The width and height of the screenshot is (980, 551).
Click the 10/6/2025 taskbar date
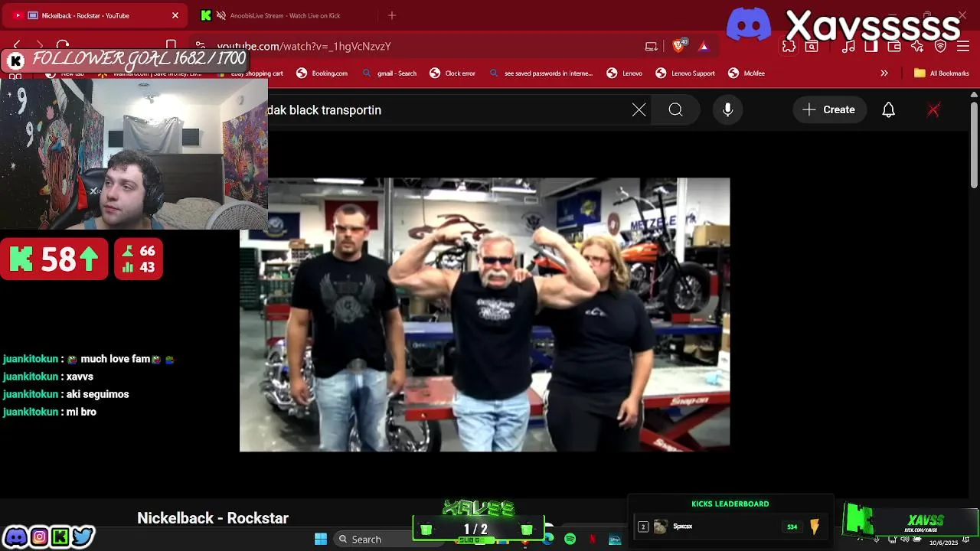click(944, 543)
